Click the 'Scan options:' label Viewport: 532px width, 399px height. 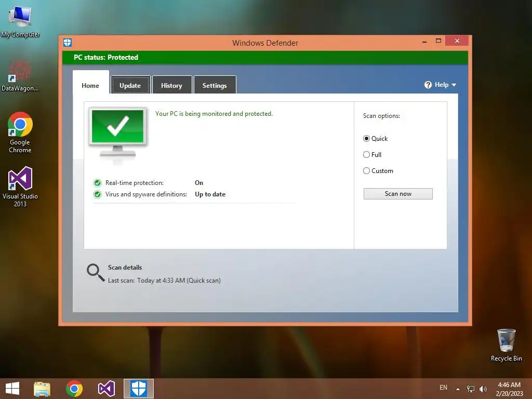(381, 116)
